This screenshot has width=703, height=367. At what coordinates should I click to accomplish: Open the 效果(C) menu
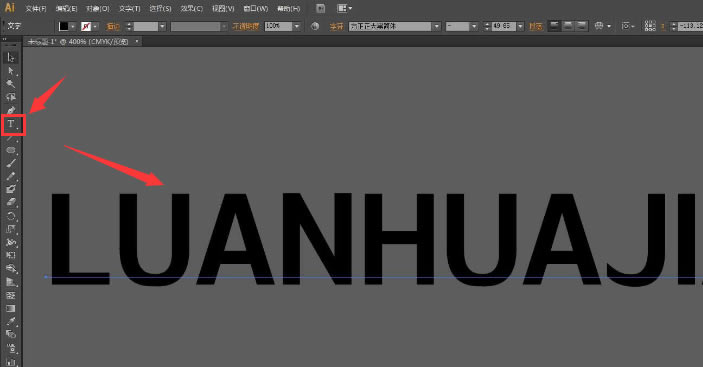192,9
